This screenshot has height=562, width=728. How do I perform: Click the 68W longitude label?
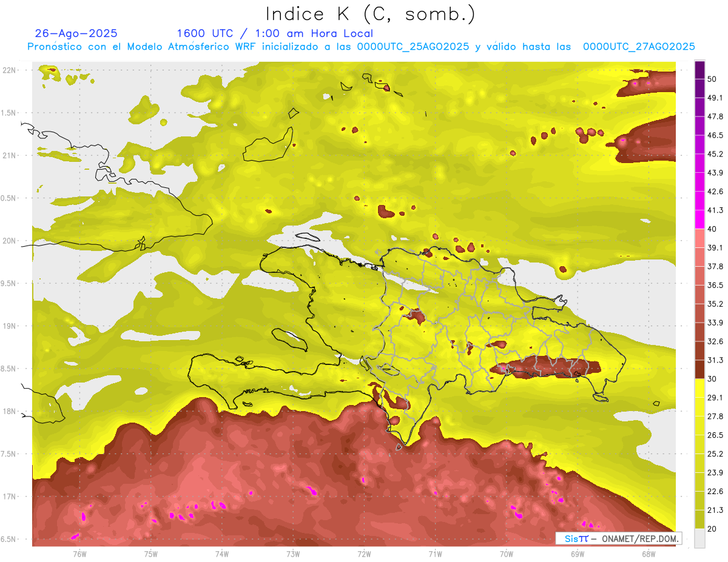click(649, 554)
